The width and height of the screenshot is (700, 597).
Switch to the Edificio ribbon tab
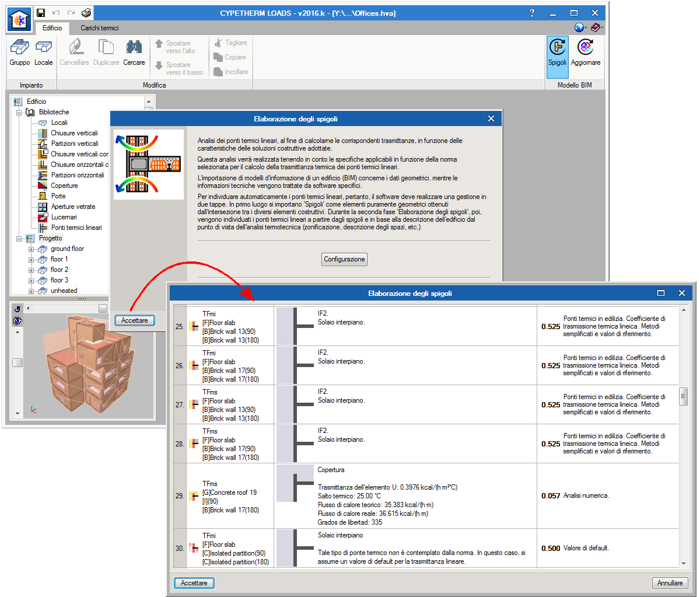coord(52,27)
